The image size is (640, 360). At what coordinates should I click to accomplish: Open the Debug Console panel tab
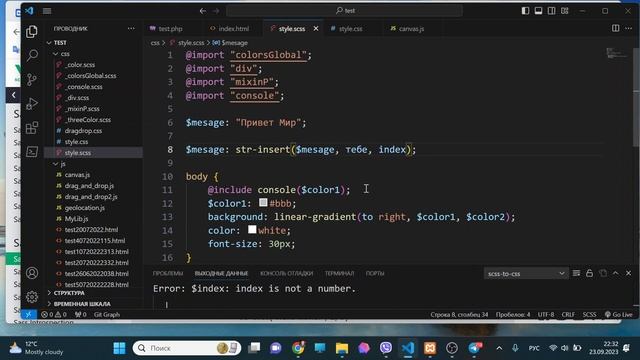287,273
